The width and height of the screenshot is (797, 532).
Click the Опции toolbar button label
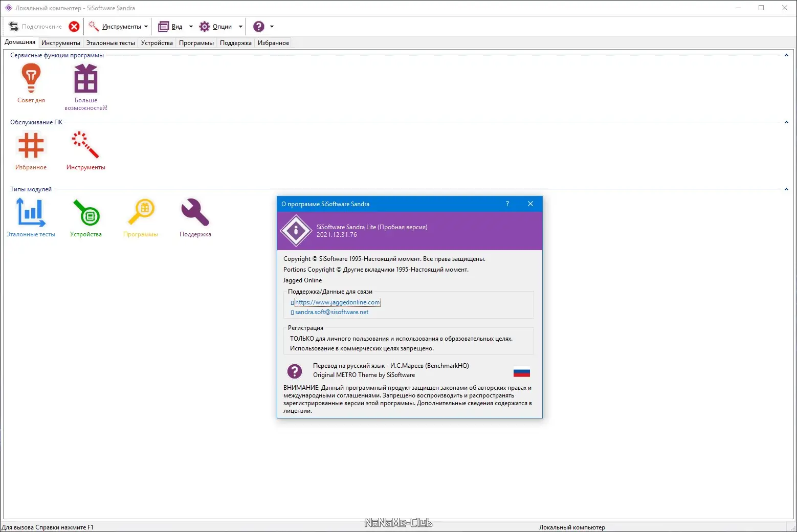223,27
